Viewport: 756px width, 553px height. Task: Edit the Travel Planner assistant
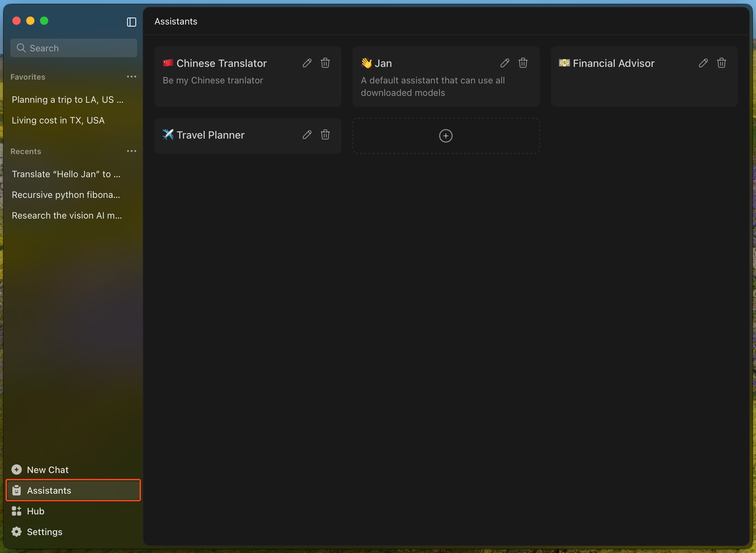click(x=307, y=135)
